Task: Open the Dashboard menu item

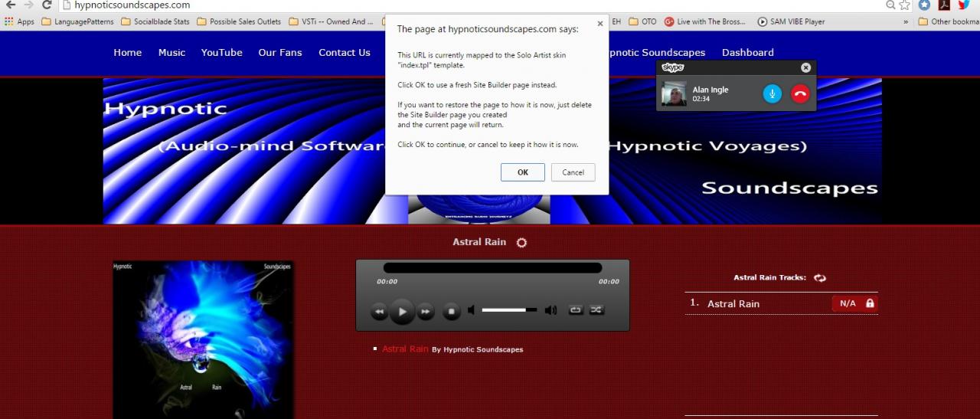Action: tap(748, 52)
